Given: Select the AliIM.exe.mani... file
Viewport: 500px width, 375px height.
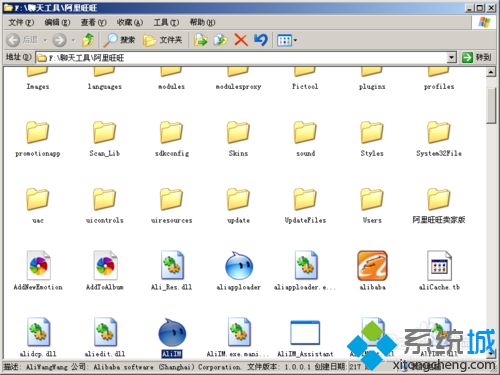Looking at the screenshot, I should (x=238, y=337).
